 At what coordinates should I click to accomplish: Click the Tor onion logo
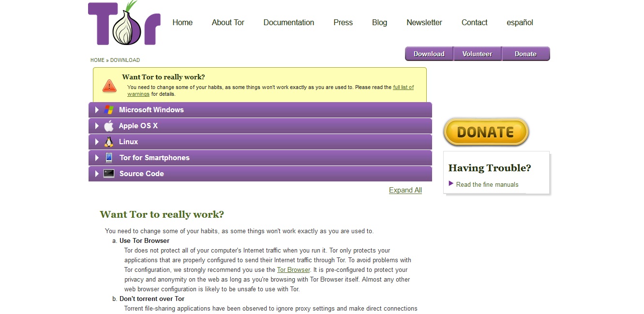124,23
